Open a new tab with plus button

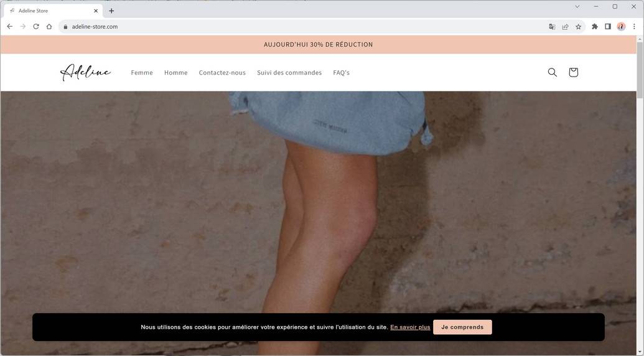111,11
